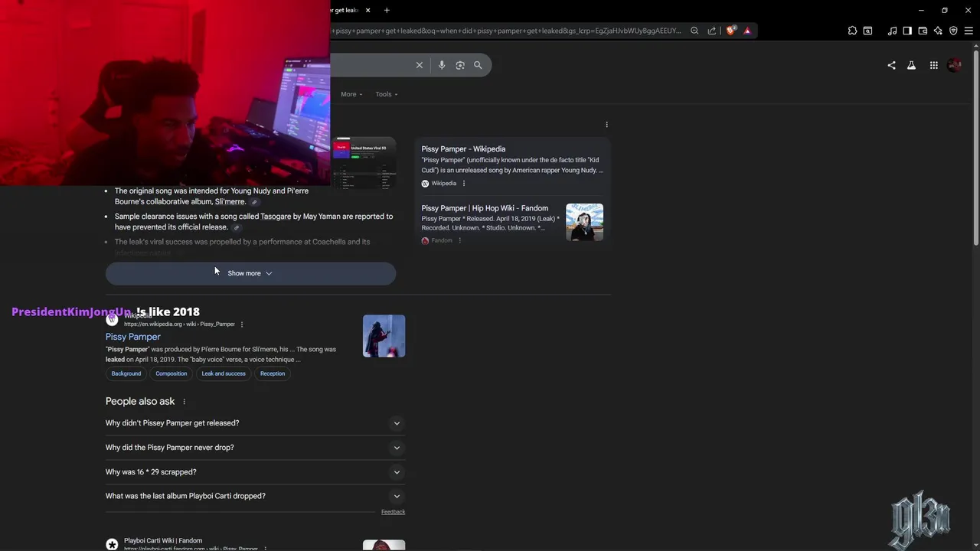This screenshot has height=551, width=980.
Task: Click the Fandom card album thumbnail
Action: click(585, 222)
